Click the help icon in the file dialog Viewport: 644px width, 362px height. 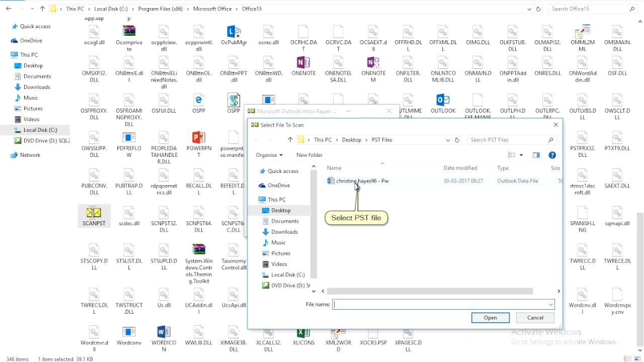pos(552,155)
